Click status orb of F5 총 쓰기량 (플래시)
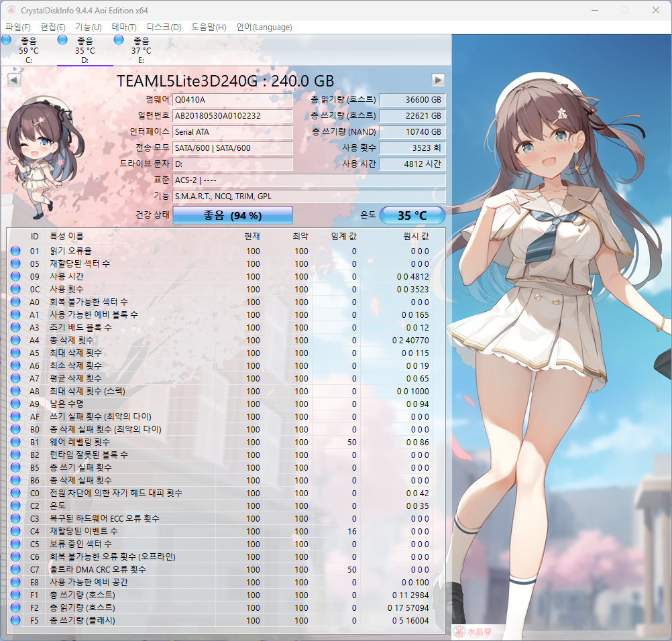Viewport: 672px width, 641px height. (x=15, y=620)
